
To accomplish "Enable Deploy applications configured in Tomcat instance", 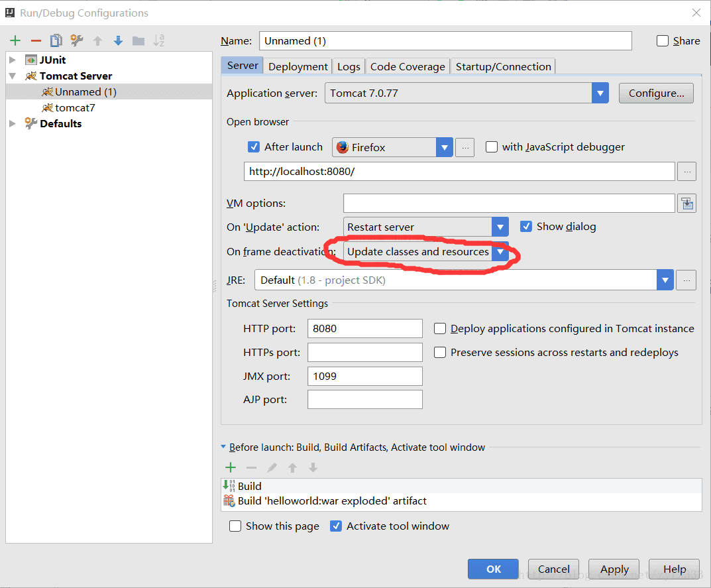I will [440, 329].
